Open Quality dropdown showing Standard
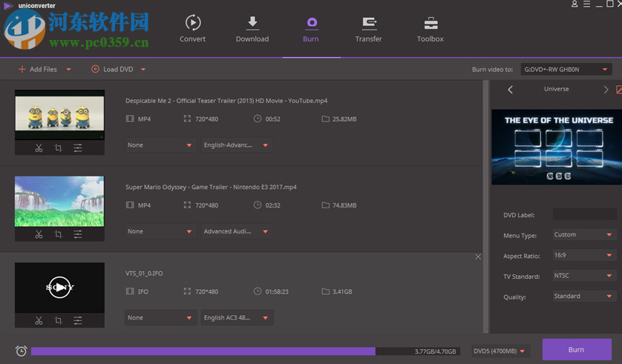 click(584, 297)
